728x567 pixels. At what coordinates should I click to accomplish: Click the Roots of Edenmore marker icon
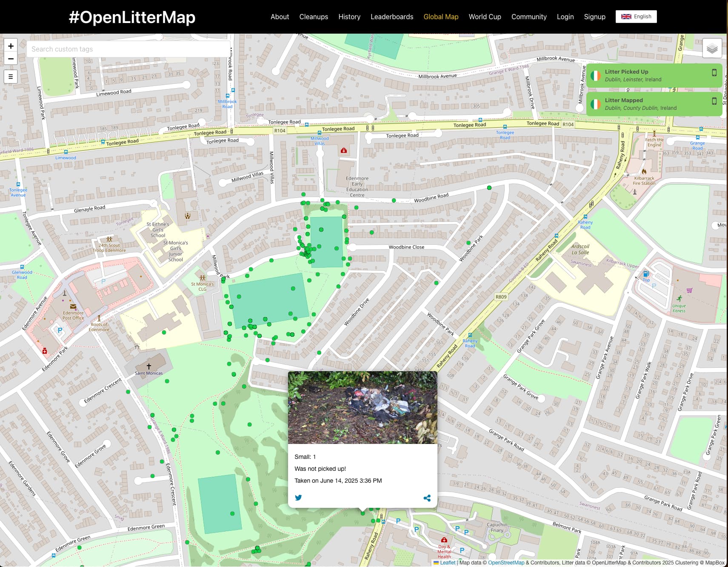99,318
